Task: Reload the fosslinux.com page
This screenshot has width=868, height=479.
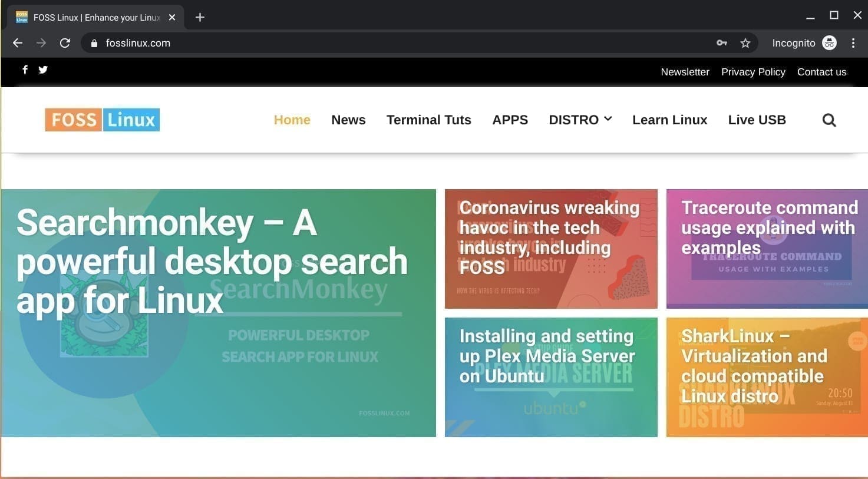Action: click(x=65, y=43)
